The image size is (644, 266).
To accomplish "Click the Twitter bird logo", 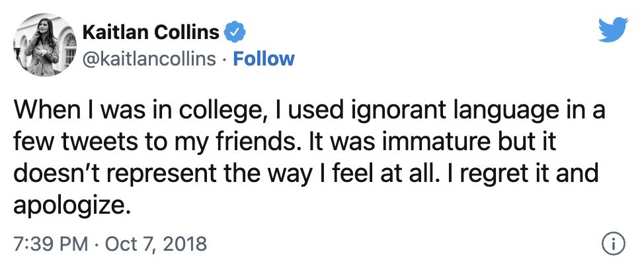I will click(x=611, y=28).
